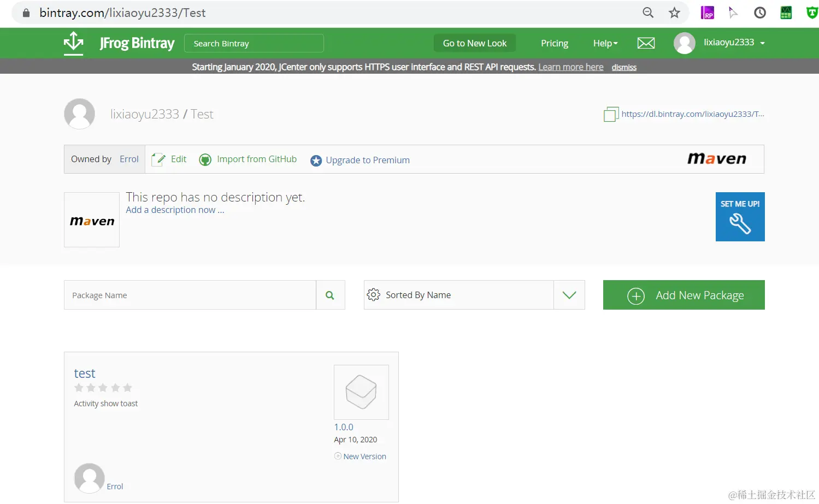Viewport: 819px width, 504px height.
Task: Click Upgrade to Premium link
Action: [368, 160]
